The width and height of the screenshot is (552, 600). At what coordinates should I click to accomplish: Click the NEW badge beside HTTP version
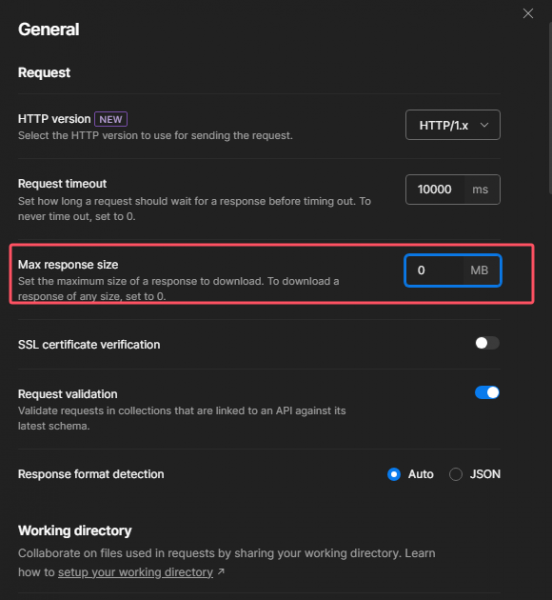pyautogui.click(x=111, y=119)
